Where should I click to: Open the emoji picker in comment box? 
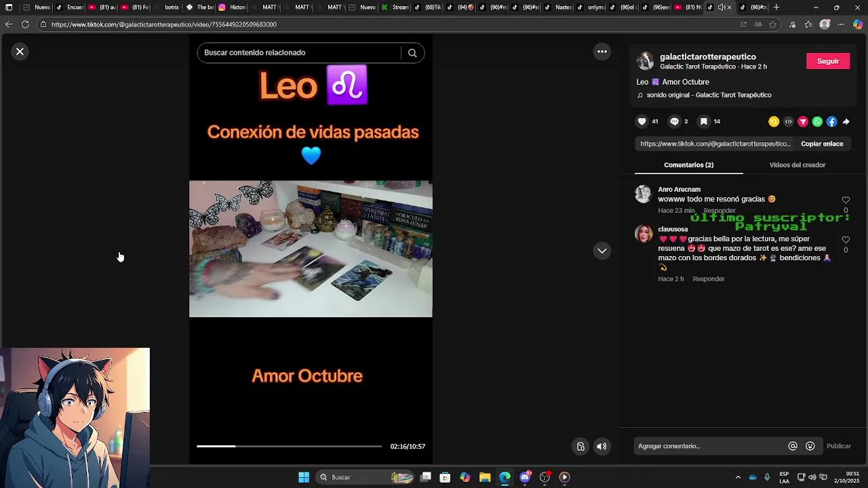click(x=810, y=446)
